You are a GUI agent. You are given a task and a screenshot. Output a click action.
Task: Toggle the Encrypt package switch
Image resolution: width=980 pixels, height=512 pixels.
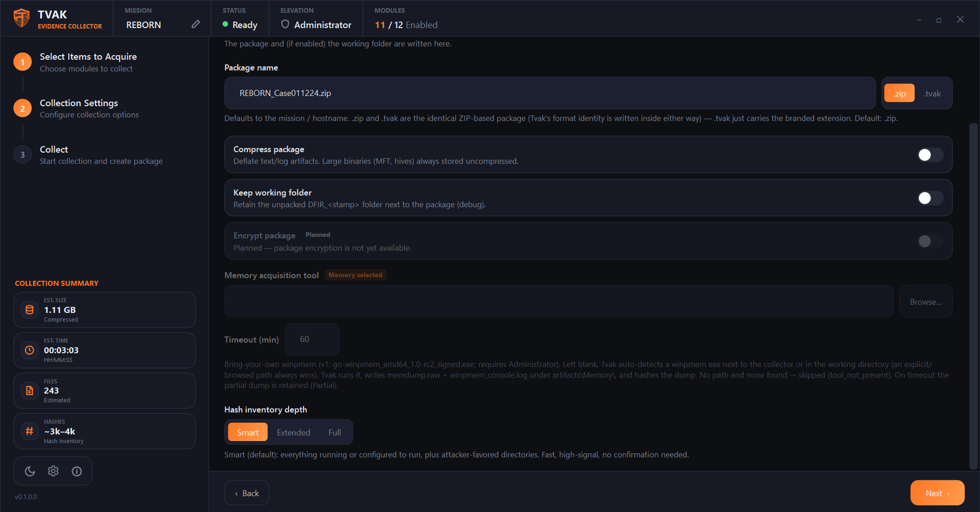[x=930, y=241]
